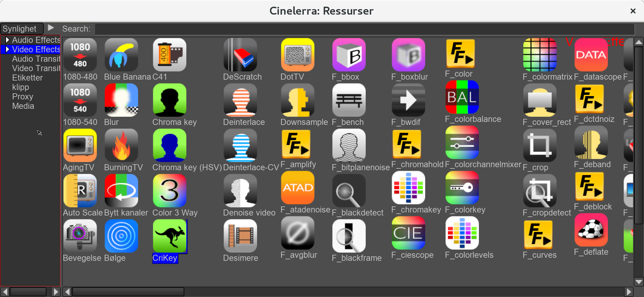Expand the Audio Effects folder arrow
The width and height of the screenshot is (644, 297).
pos(7,40)
